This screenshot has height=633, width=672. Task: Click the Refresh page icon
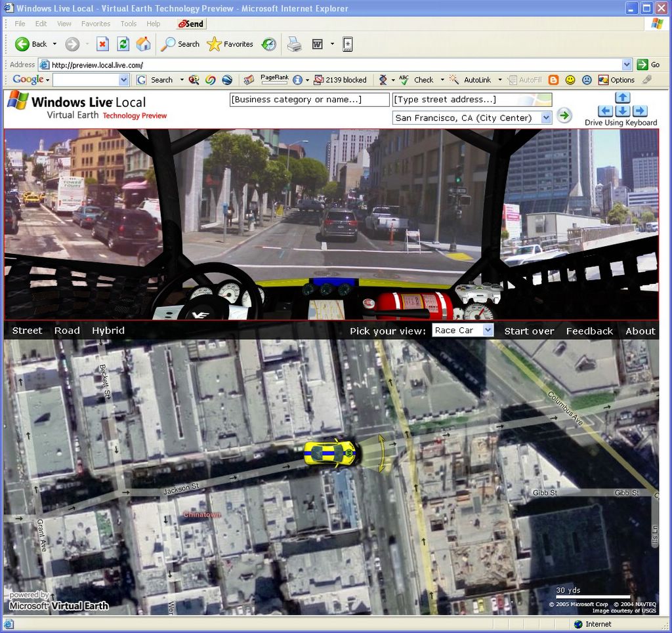(123, 44)
